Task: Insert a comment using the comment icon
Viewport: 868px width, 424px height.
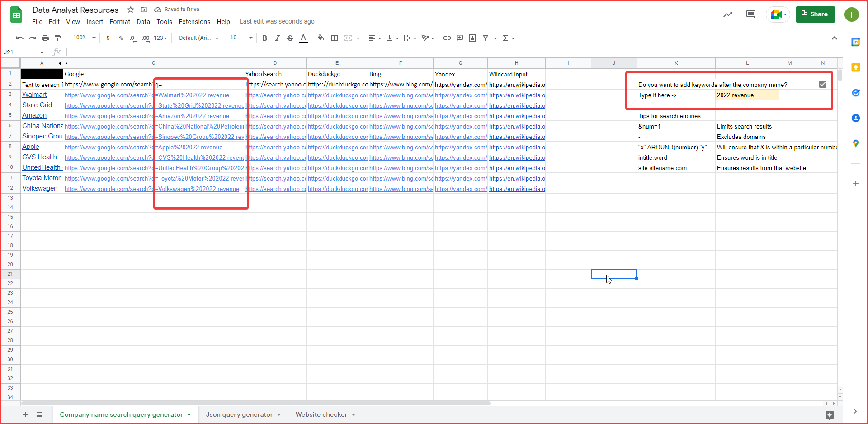Action: (x=460, y=38)
